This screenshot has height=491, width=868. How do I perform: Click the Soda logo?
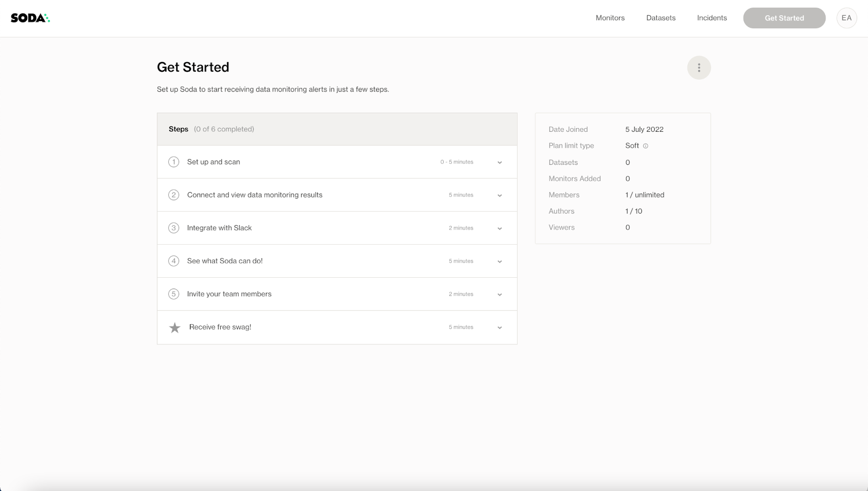(30, 18)
